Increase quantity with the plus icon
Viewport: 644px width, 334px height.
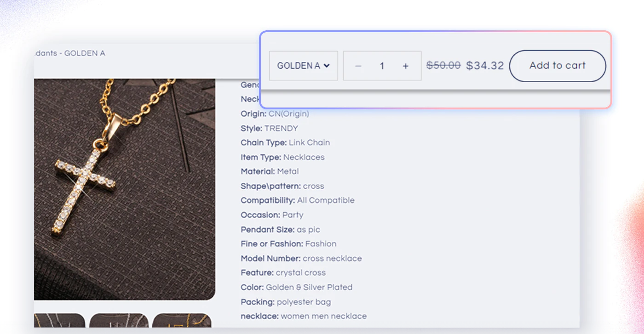coord(405,66)
